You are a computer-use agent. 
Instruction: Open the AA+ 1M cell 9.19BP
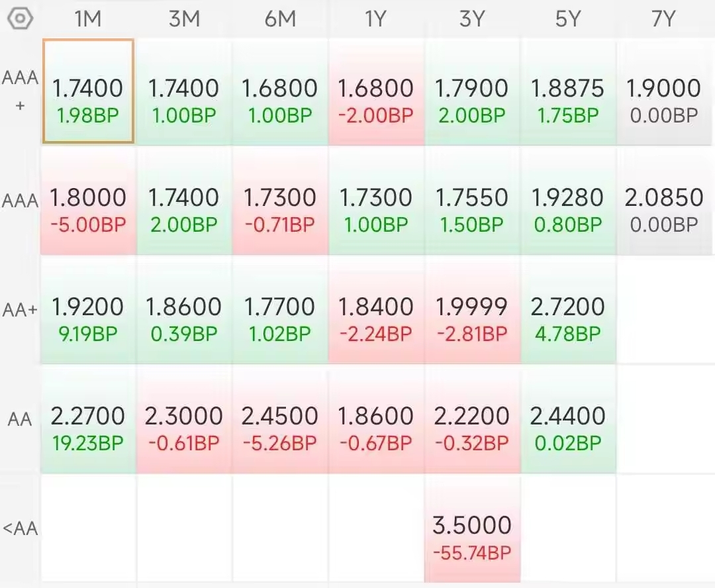point(88,334)
